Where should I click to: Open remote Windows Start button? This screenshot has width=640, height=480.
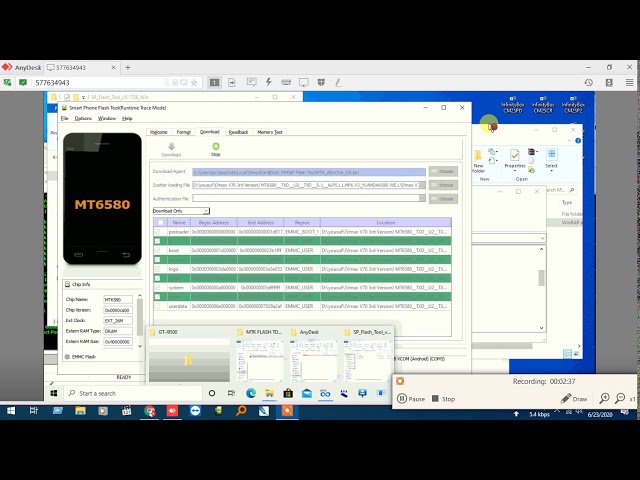pyautogui.click(x=53, y=393)
